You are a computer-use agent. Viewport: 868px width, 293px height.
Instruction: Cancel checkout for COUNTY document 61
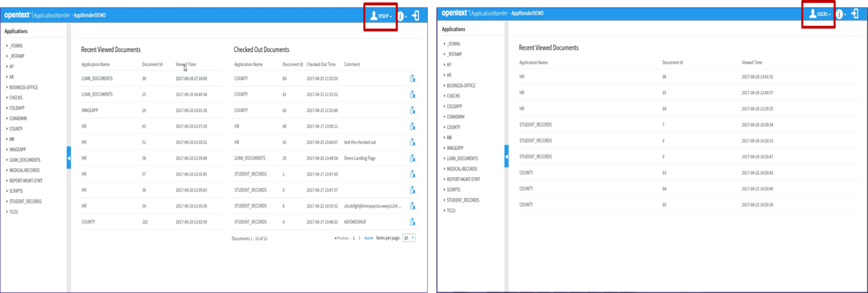(x=413, y=94)
